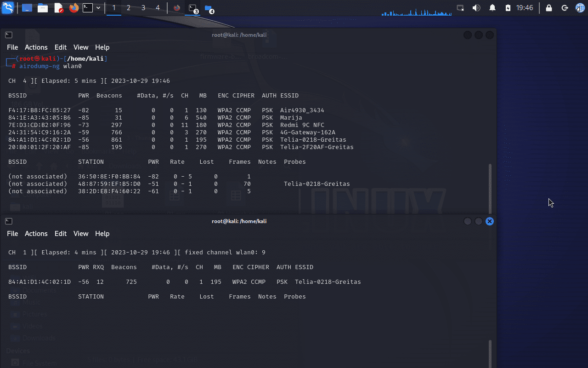Lock the screen with the padlock icon
Viewport: 588px width, 368px height.
pos(548,8)
